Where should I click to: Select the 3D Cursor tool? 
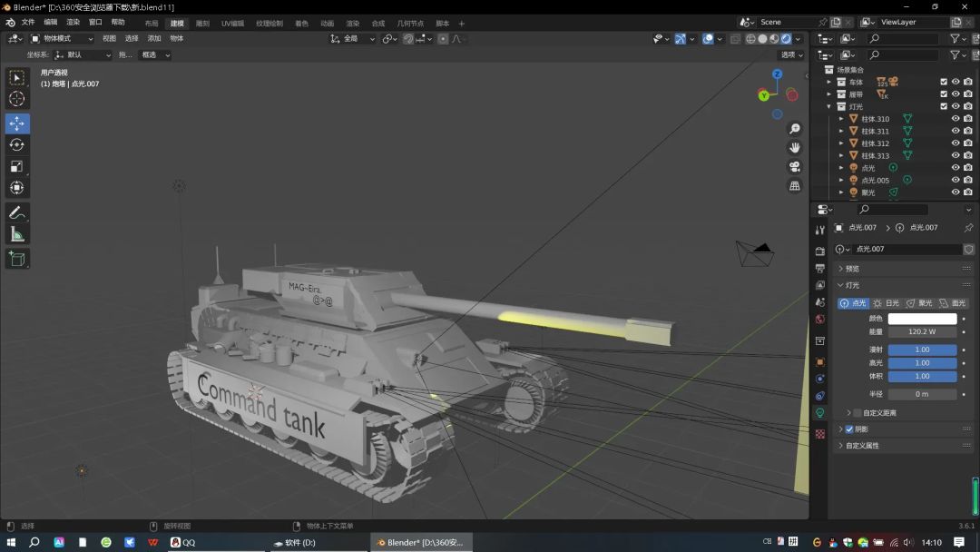click(x=17, y=99)
